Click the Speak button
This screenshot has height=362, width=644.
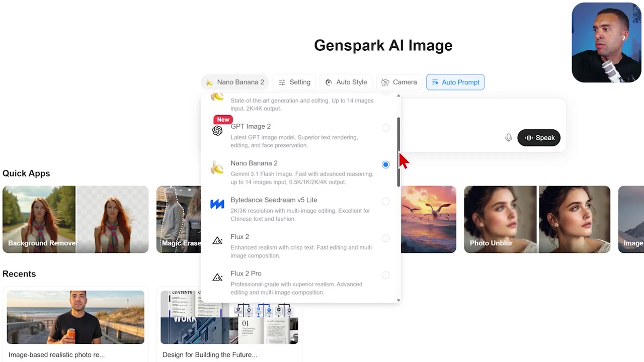pos(539,138)
